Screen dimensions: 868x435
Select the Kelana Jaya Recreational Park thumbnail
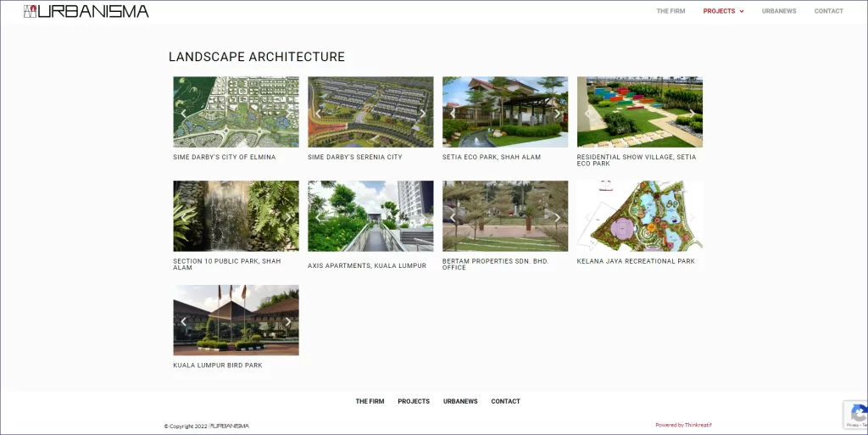640,215
